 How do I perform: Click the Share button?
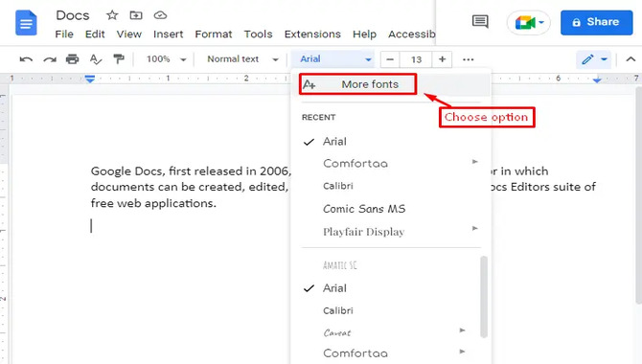[x=597, y=23]
